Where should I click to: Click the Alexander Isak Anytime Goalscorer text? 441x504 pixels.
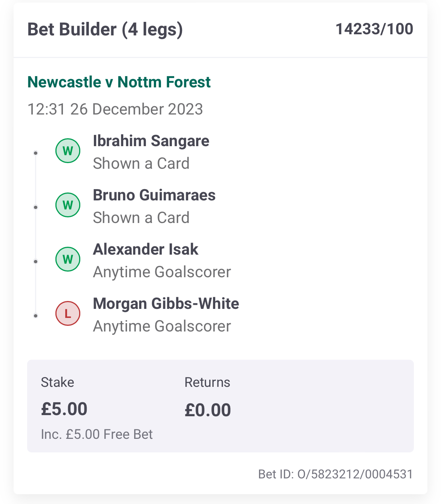(x=162, y=272)
